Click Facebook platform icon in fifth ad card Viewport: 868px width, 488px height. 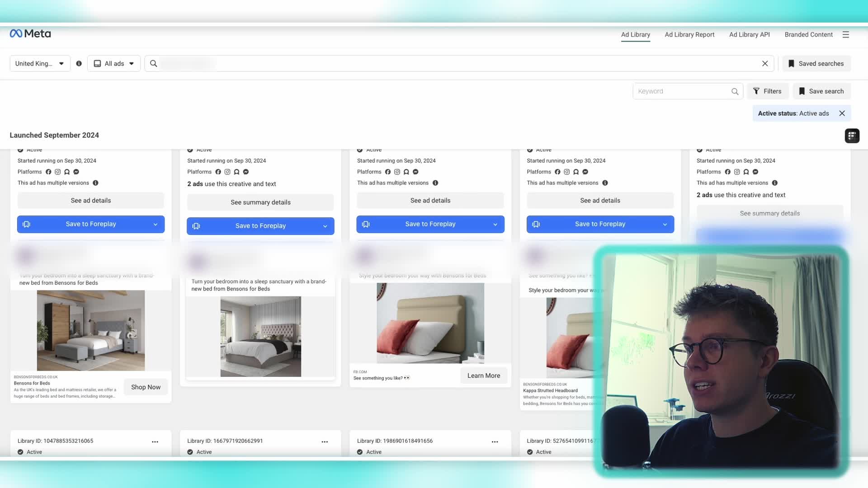click(x=727, y=172)
